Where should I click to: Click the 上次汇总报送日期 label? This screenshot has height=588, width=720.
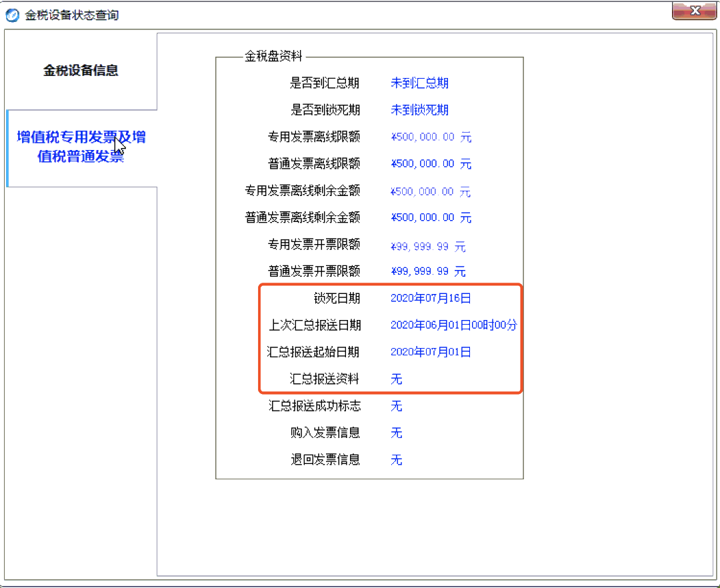point(315,325)
